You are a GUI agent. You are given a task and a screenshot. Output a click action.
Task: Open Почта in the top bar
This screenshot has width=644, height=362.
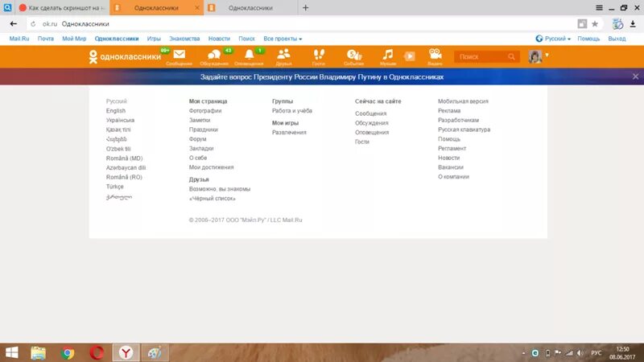click(46, 39)
